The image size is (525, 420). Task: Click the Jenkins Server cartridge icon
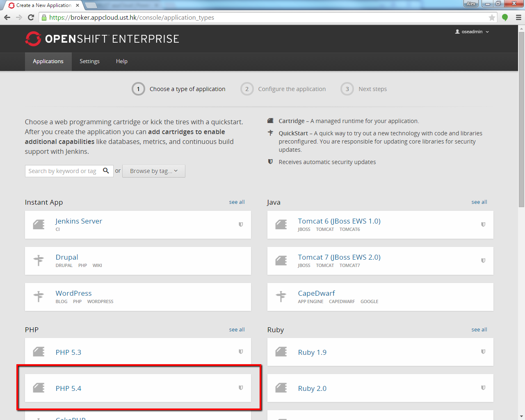(39, 224)
